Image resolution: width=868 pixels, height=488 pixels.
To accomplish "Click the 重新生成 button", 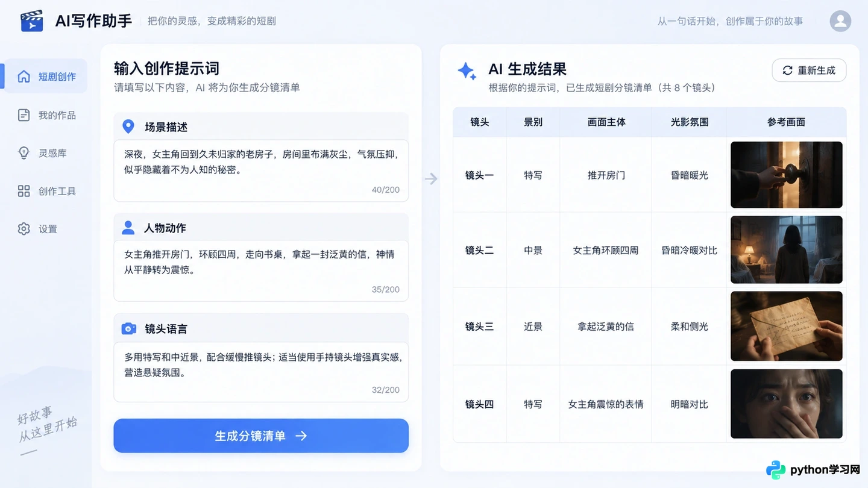I will pos(809,70).
